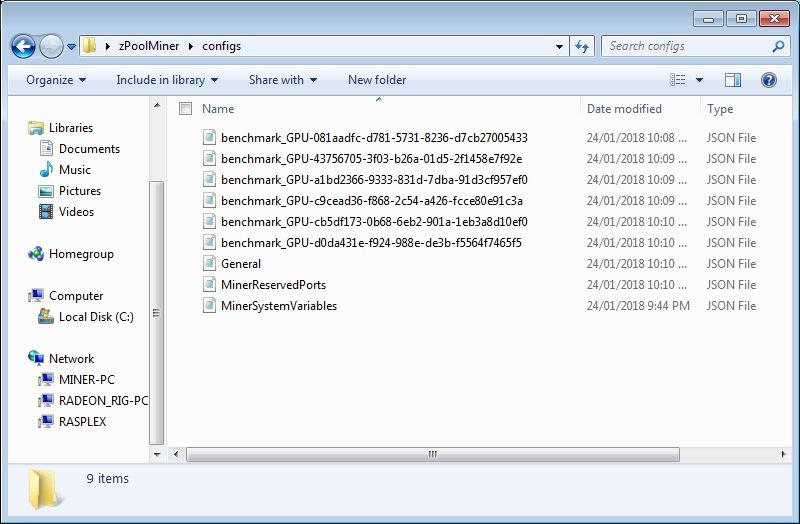The image size is (800, 524).
Task: Toggle the preview pane icon
Action: (x=733, y=80)
